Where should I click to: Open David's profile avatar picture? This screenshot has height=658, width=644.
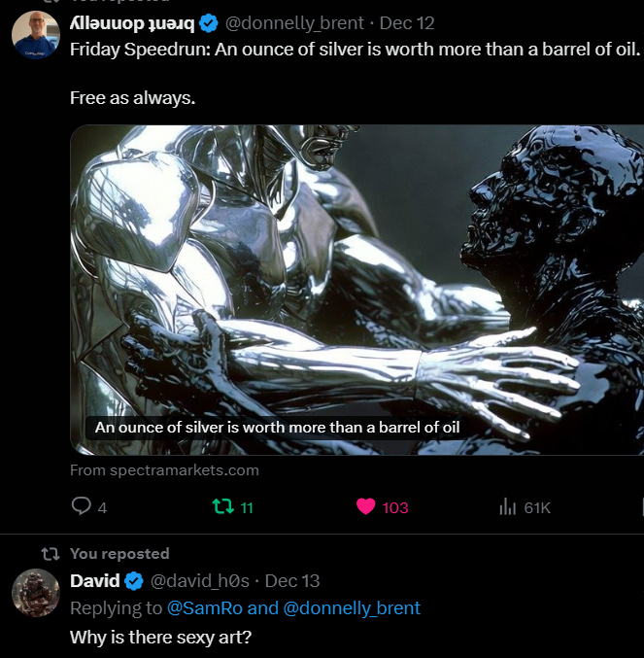36,593
